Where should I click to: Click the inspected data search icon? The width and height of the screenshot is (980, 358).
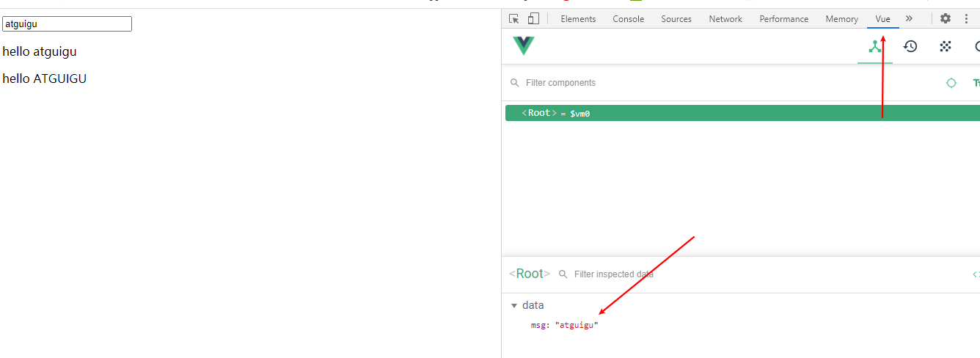(x=563, y=274)
